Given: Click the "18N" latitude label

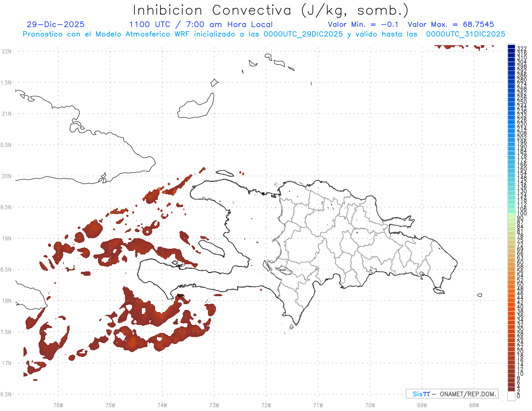Looking at the screenshot, I should pyautogui.click(x=7, y=301).
